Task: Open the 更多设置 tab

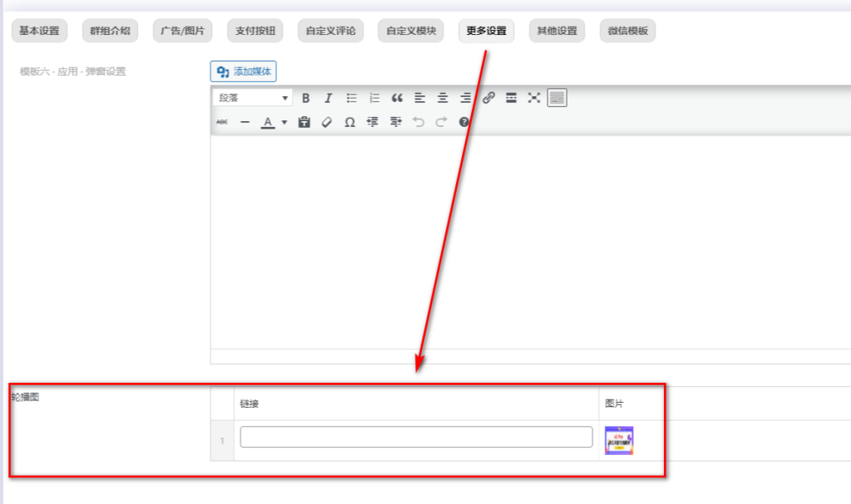Action: tap(486, 32)
